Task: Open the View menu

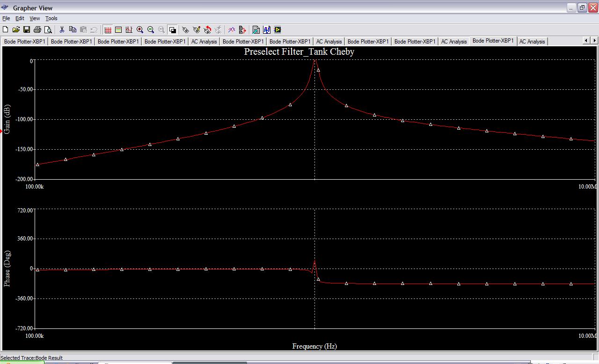Action: [x=35, y=18]
